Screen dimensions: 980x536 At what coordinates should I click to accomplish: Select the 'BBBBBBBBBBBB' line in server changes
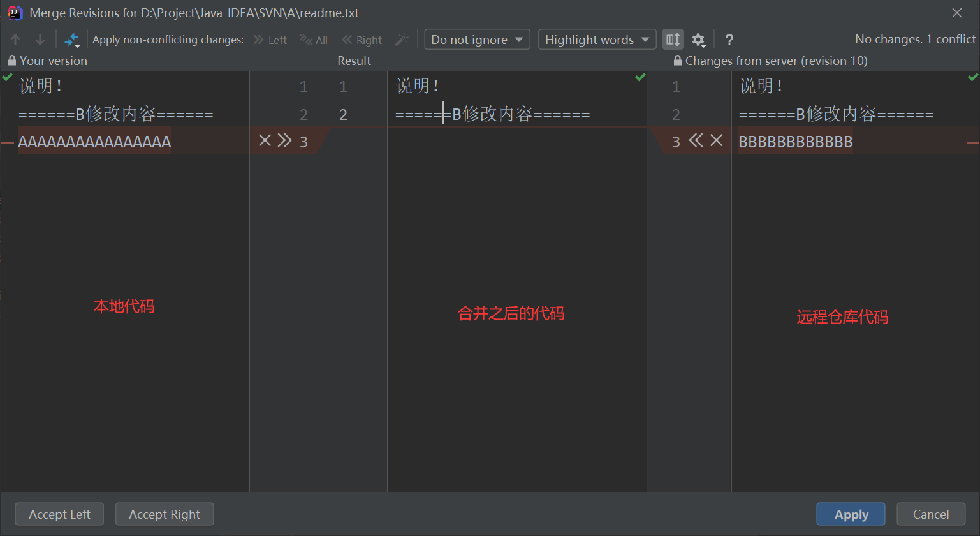(796, 142)
